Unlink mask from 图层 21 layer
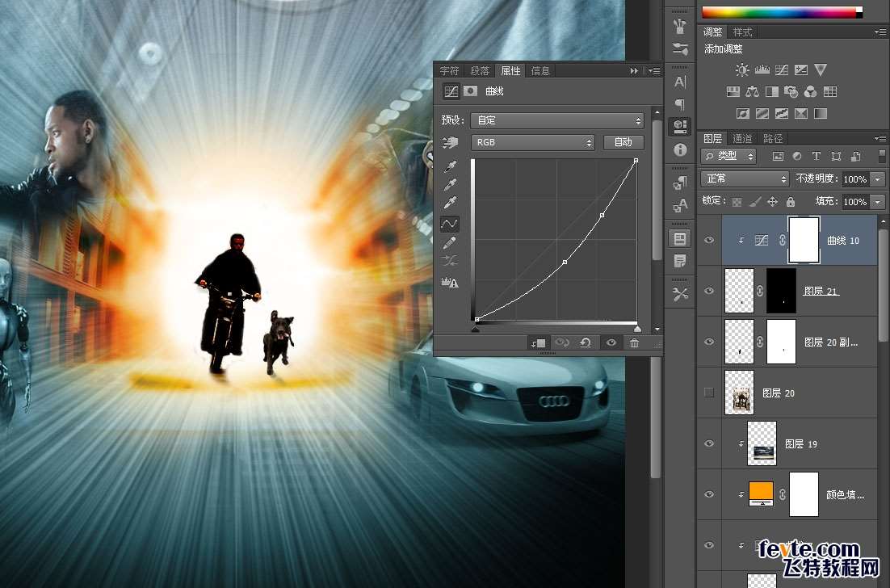This screenshot has height=588, width=890. click(759, 291)
